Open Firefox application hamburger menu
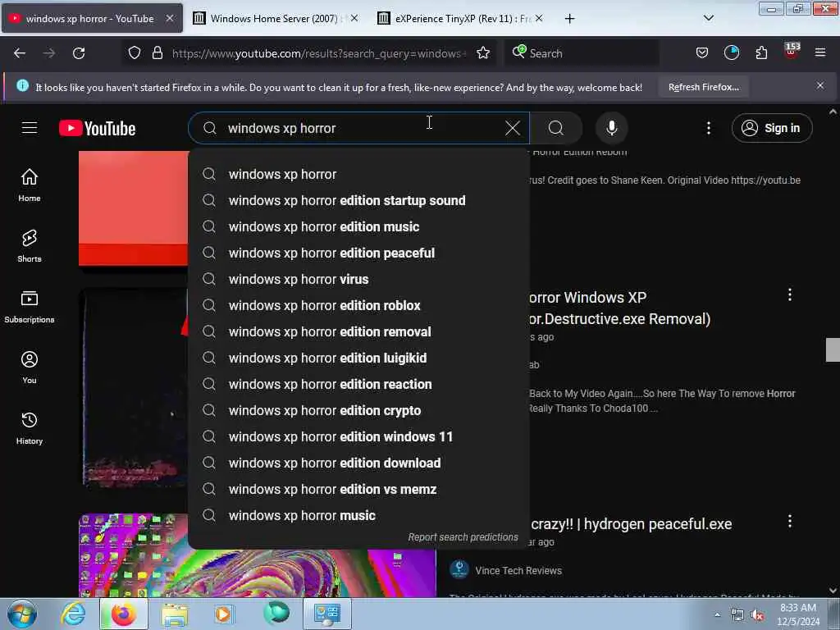The width and height of the screenshot is (840, 630). tap(820, 53)
